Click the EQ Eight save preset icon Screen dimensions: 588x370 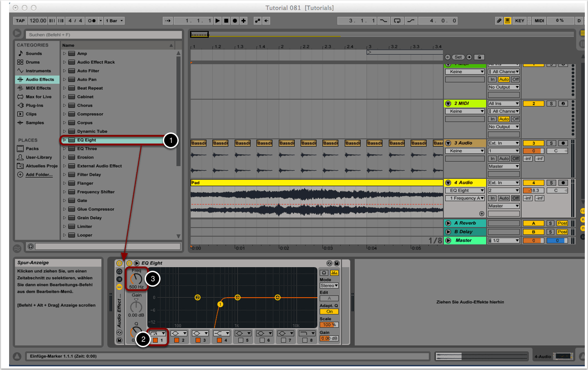[337, 263]
